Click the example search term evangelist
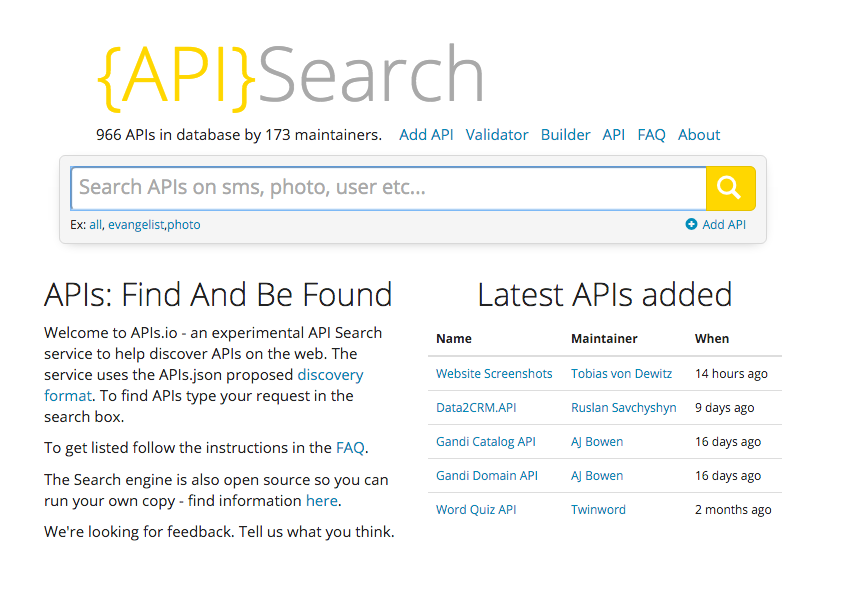The width and height of the screenshot is (842, 607). [x=135, y=224]
